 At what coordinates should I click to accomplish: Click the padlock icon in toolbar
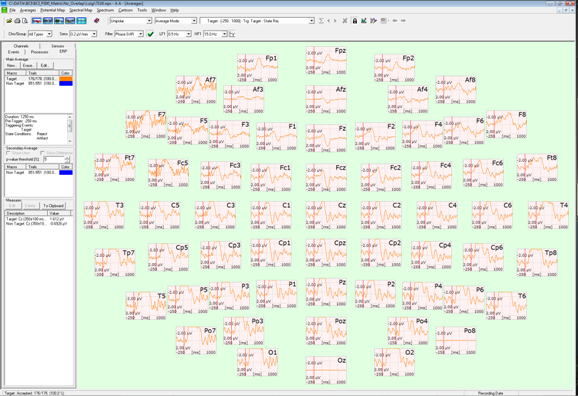click(355, 21)
